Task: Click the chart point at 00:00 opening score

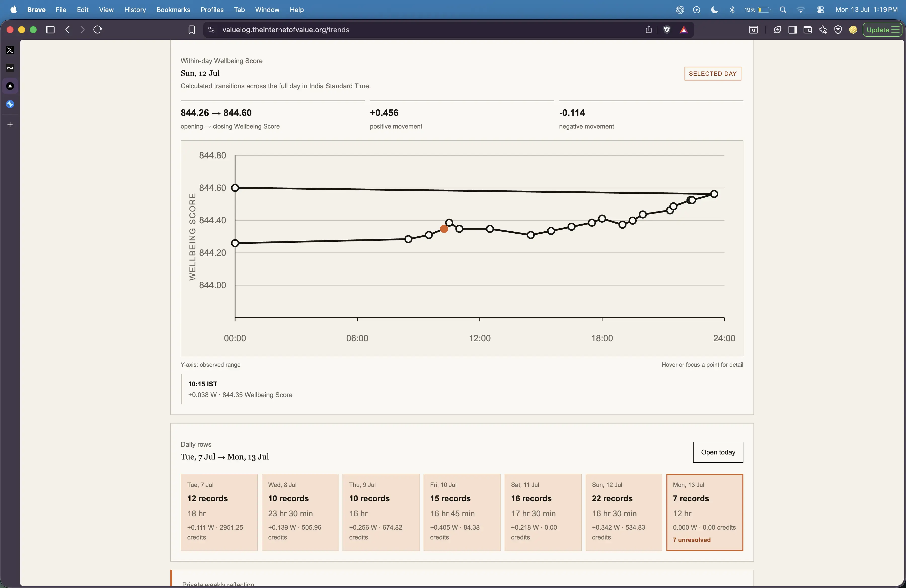Action: (235, 243)
